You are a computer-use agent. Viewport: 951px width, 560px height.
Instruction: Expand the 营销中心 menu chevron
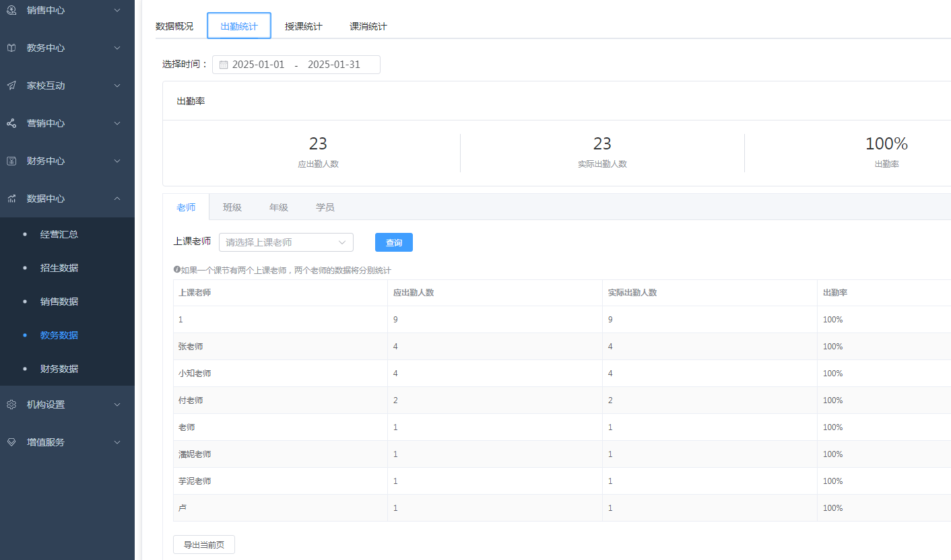(117, 123)
